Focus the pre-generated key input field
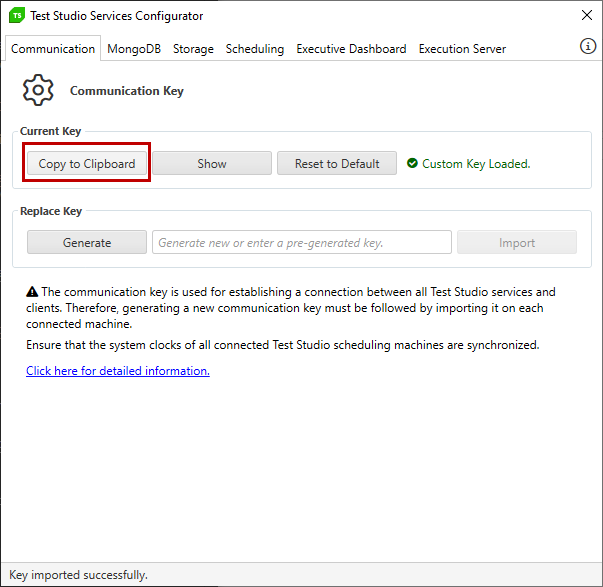Image resolution: width=603 pixels, height=587 pixels. point(302,242)
